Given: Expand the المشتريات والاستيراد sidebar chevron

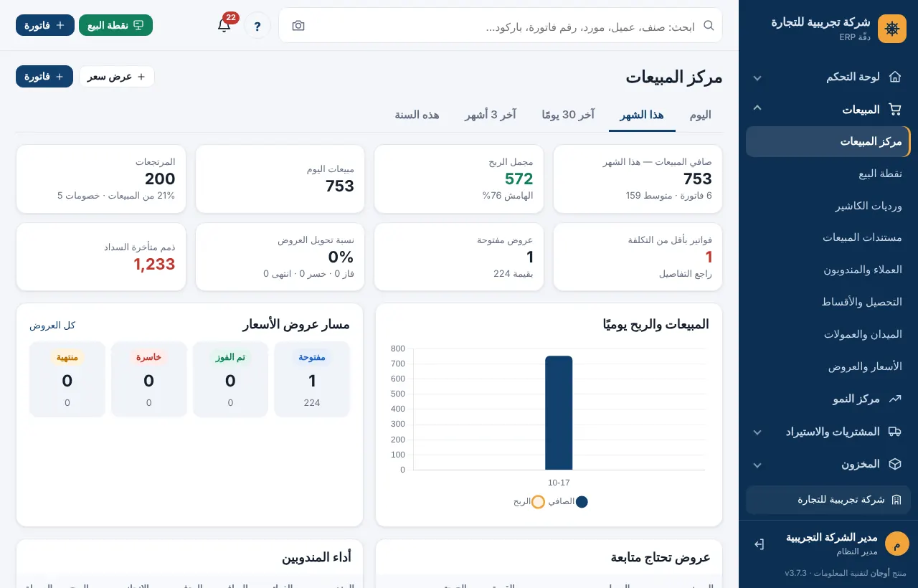Looking at the screenshot, I should (x=757, y=432).
